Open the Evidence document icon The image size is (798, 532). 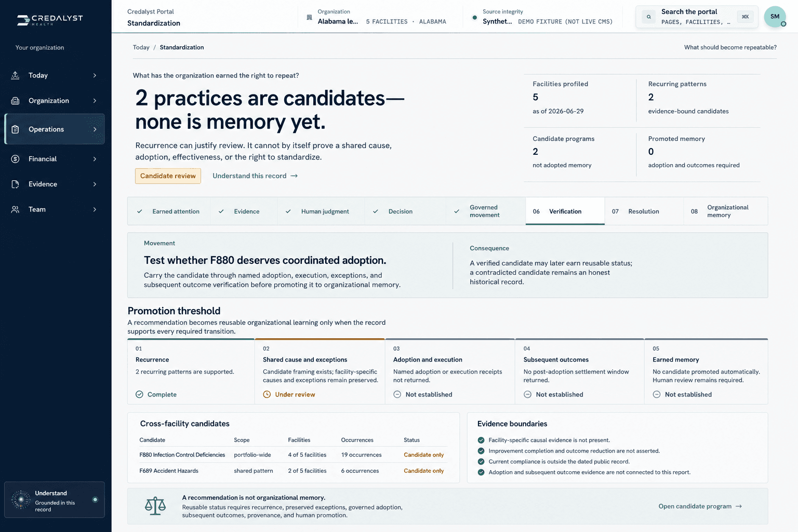(x=16, y=184)
